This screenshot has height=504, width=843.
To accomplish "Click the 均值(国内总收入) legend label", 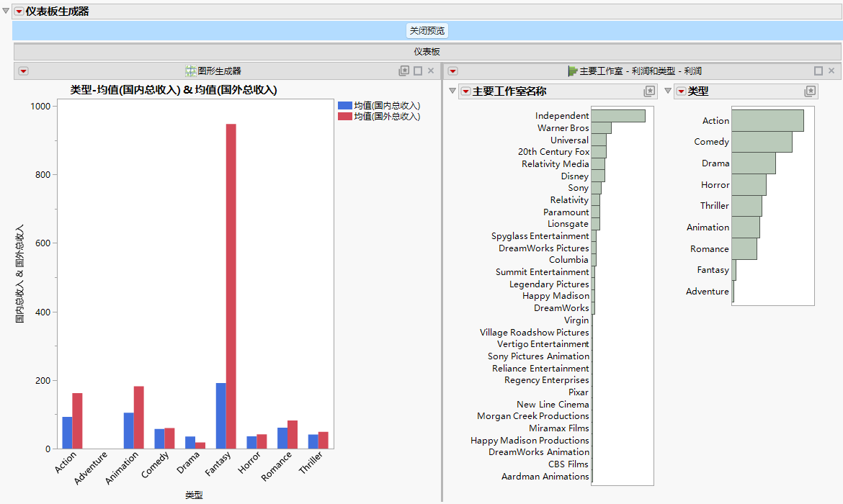I will tap(387, 106).
